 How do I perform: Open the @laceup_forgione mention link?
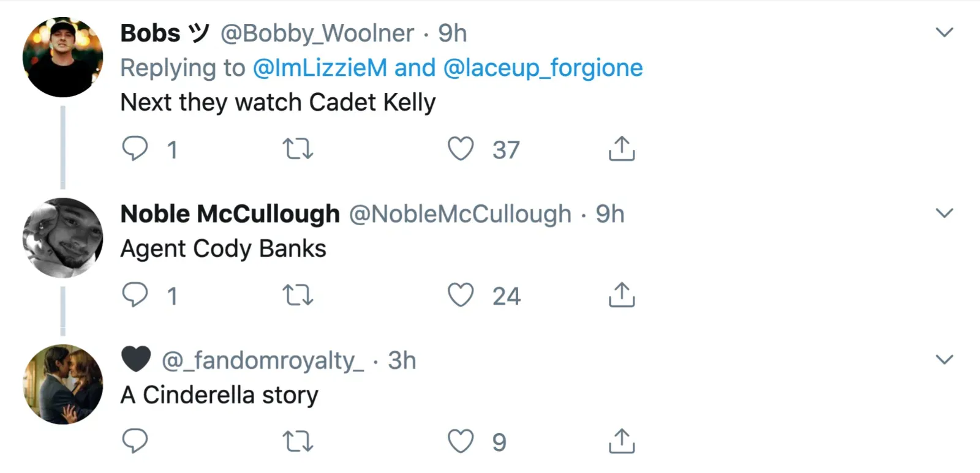543,68
